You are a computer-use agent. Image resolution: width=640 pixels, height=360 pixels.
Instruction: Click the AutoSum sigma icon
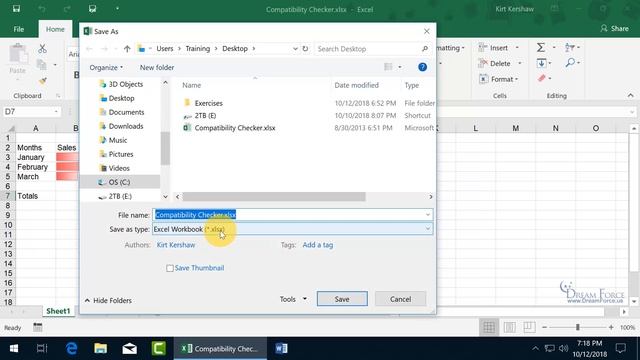click(541, 48)
